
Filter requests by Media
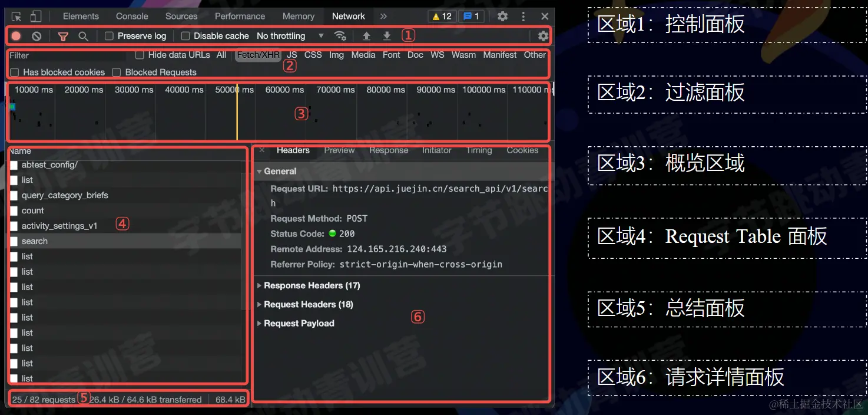363,55
